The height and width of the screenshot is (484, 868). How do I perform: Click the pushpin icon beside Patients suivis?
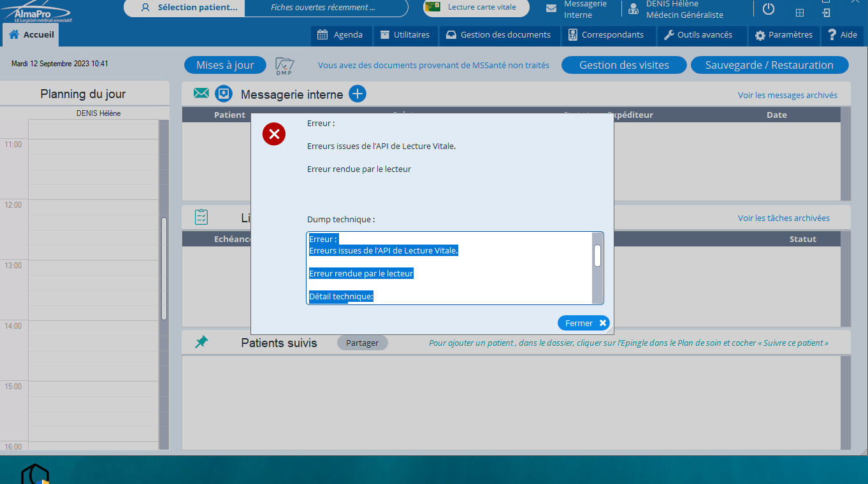201,343
